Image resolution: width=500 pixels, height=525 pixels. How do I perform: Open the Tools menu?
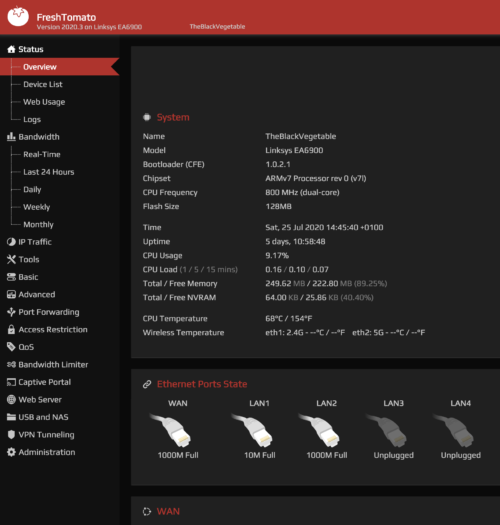(29, 259)
